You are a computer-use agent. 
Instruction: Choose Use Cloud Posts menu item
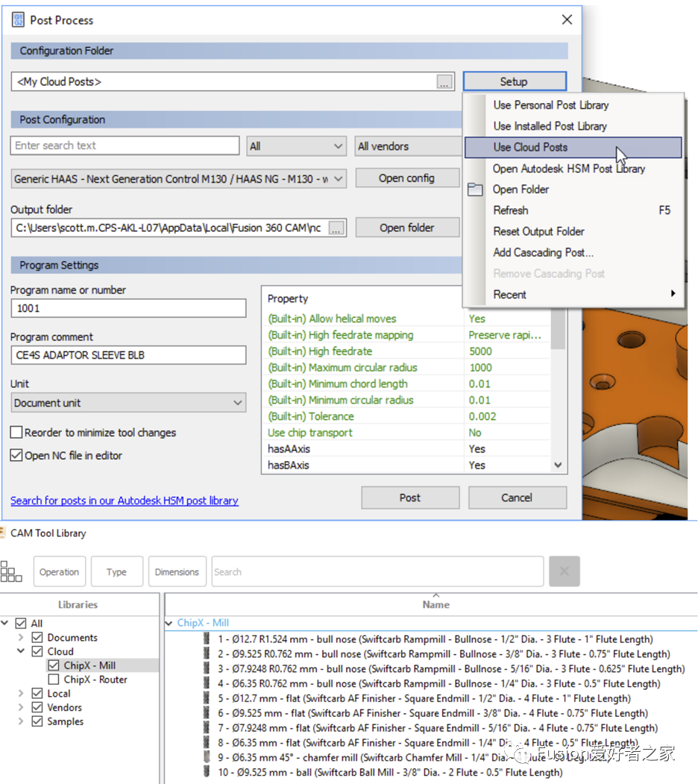(573, 147)
